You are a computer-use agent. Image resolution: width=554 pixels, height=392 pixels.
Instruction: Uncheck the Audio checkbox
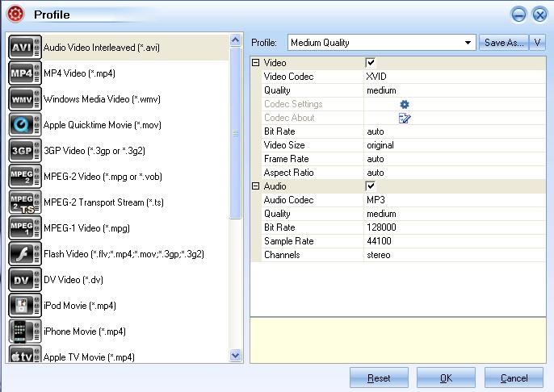(x=370, y=186)
